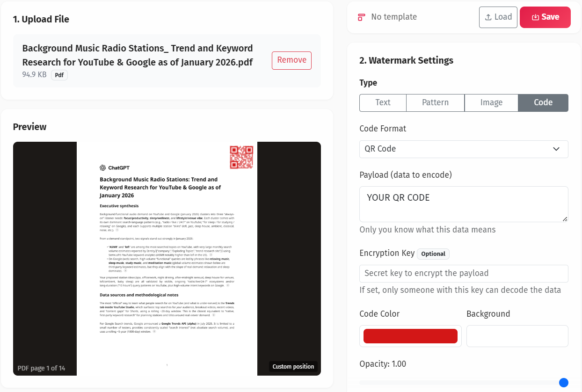Remove the uploaded radio stations PDF
The width and height of the screenshot is (582, 392).
coord(291,60)
